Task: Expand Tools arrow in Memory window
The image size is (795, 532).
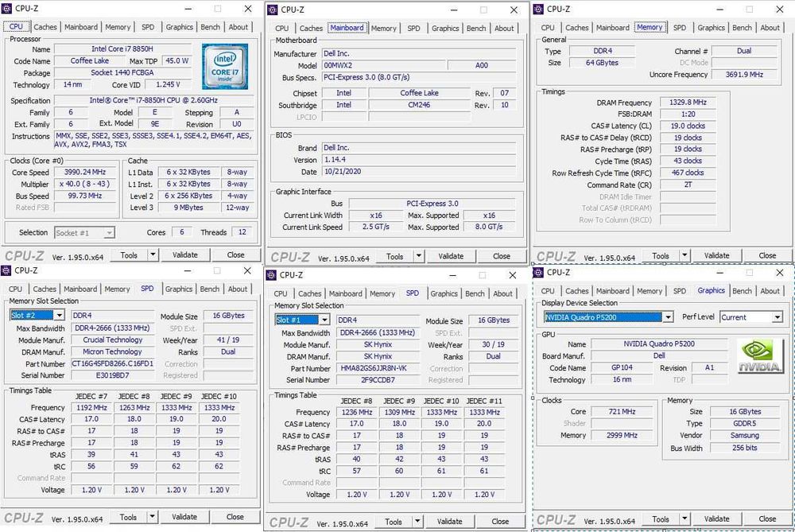Action: 684,255
